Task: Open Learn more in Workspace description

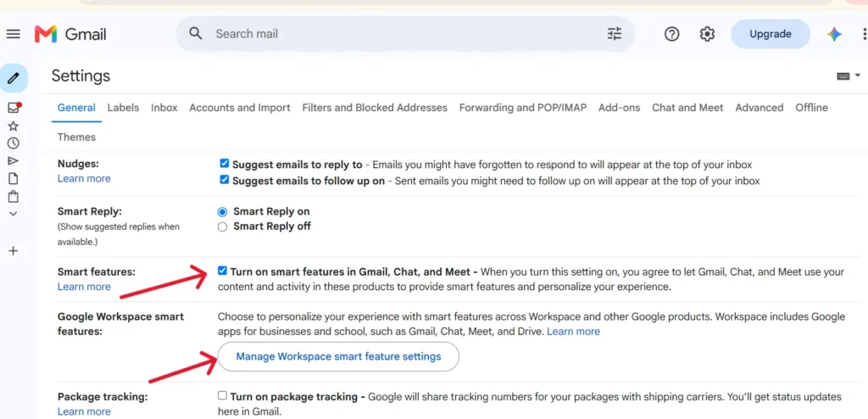Action: click(x=574, y=332)
